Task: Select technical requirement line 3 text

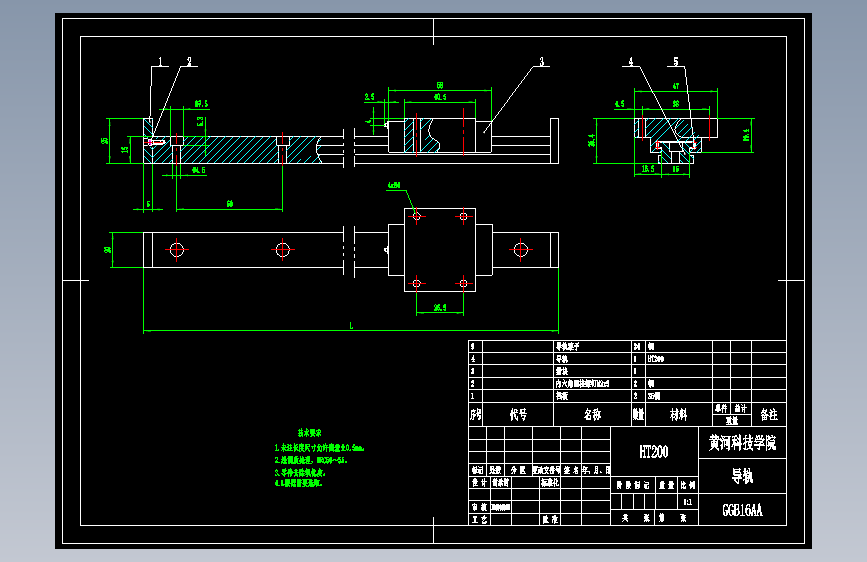Action: 300,472
